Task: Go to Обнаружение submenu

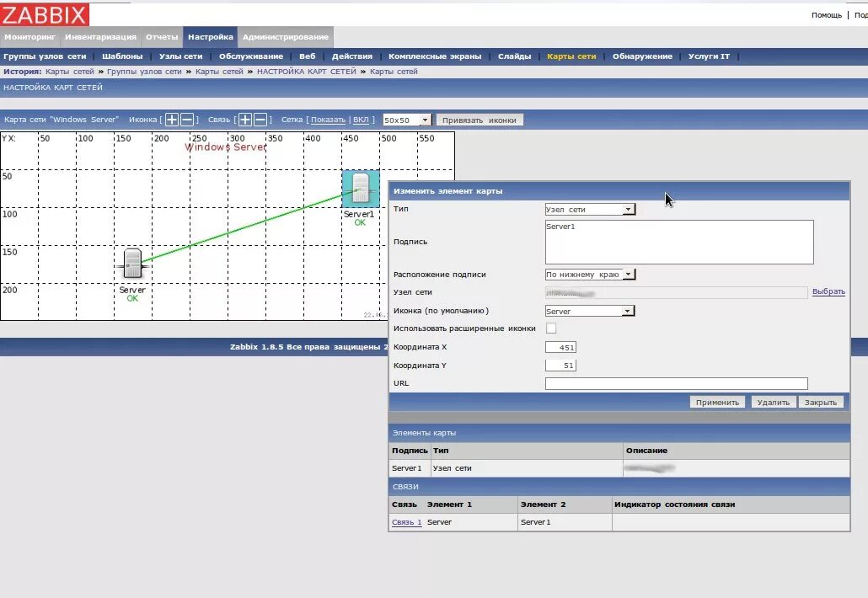Action: [x=642, y=56]
